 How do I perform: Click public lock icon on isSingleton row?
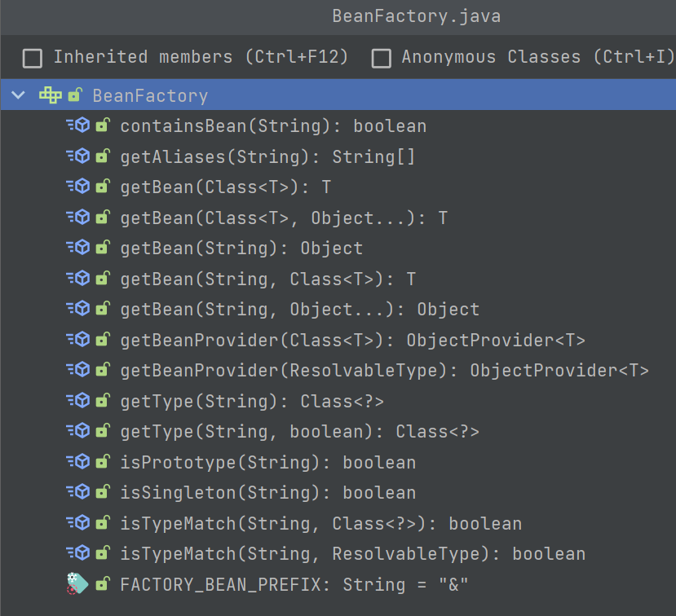click(x=103, y=491)
